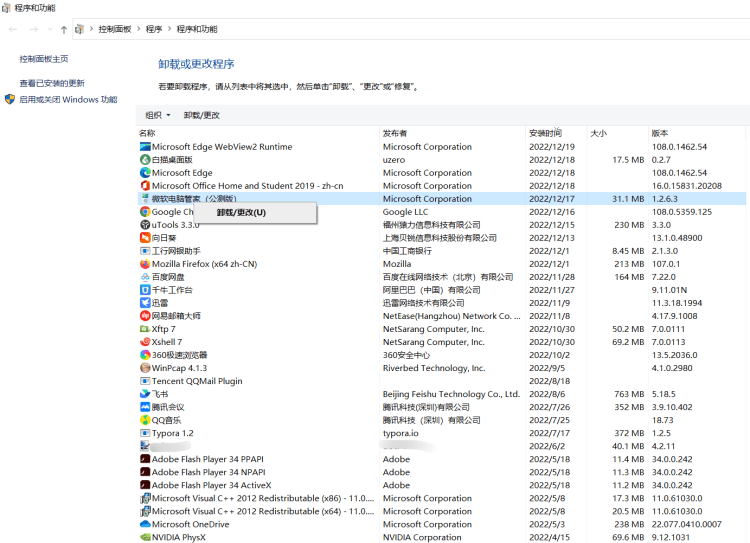Select Visual C++ 2012 Redistributable (x86) row
The height and width of the screenshot is (543, 750).
coord(442,498)
